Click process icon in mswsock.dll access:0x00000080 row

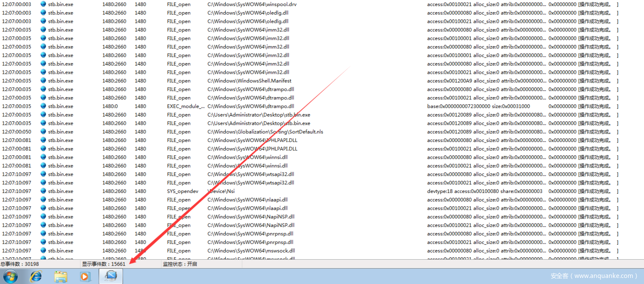43,251
